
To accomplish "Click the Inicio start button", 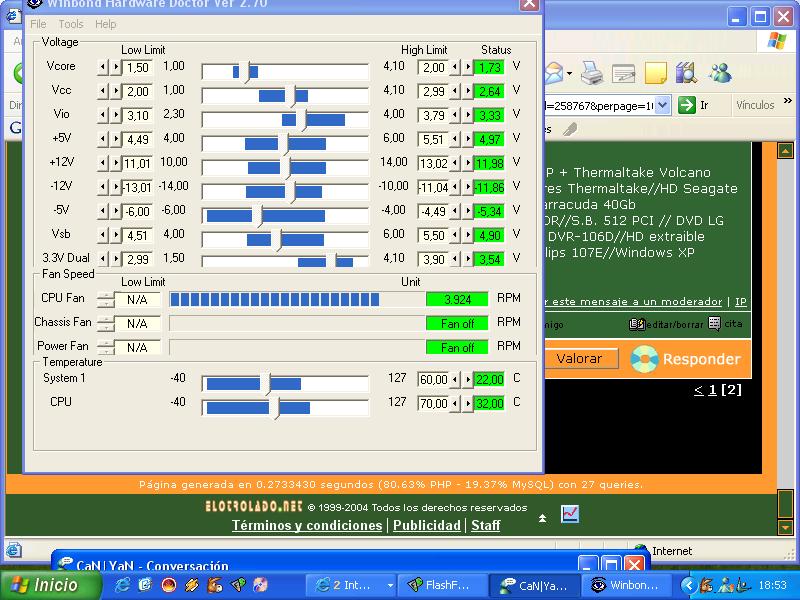I will point(51,585).
